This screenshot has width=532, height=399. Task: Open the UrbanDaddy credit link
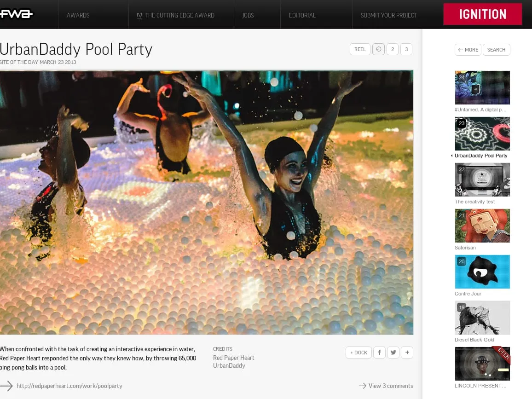(229, 366)
